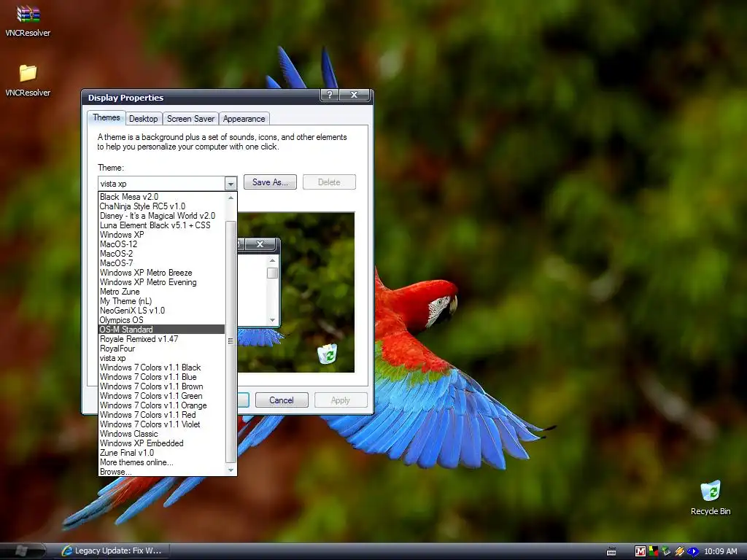This screenshot has height=560, width=747.
Task: Click the Display Properties help question-mark button
Action: (x=329, y=95)
